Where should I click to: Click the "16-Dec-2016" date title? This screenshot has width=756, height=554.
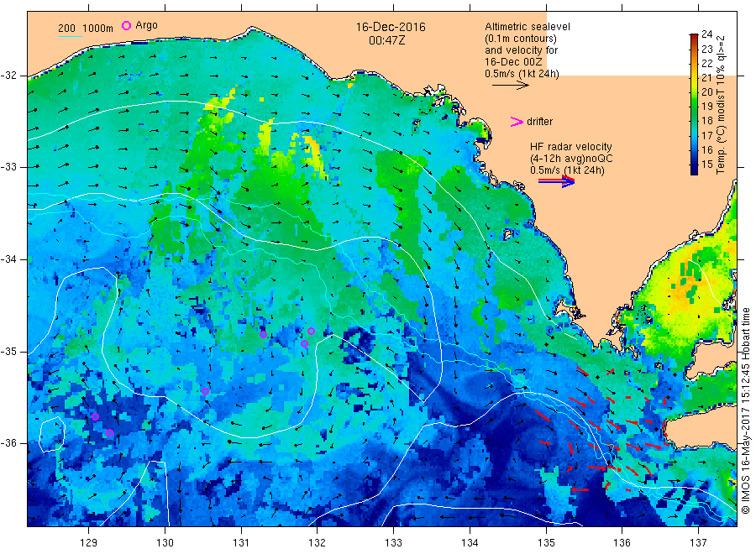tap(391, 27)
